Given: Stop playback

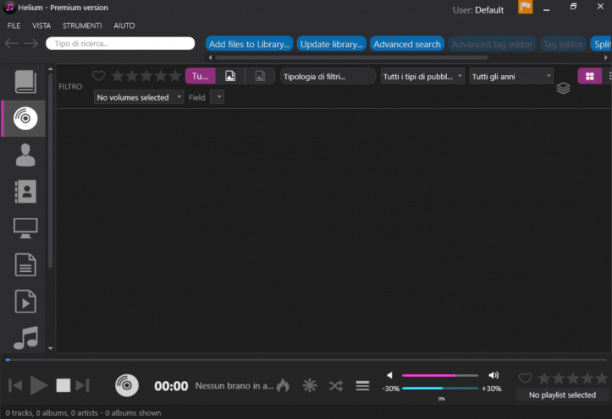Looking at the screenshot, I should pyautogui.click(x=63, y=385).
